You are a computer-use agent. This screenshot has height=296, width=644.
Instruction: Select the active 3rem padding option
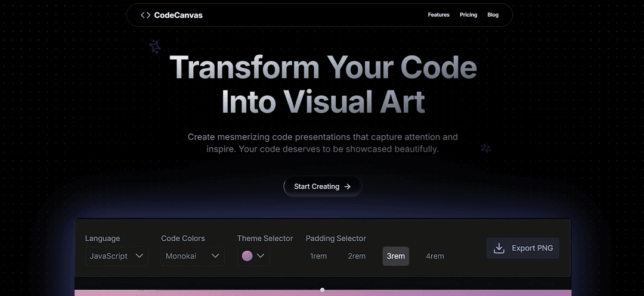(395, 256)
